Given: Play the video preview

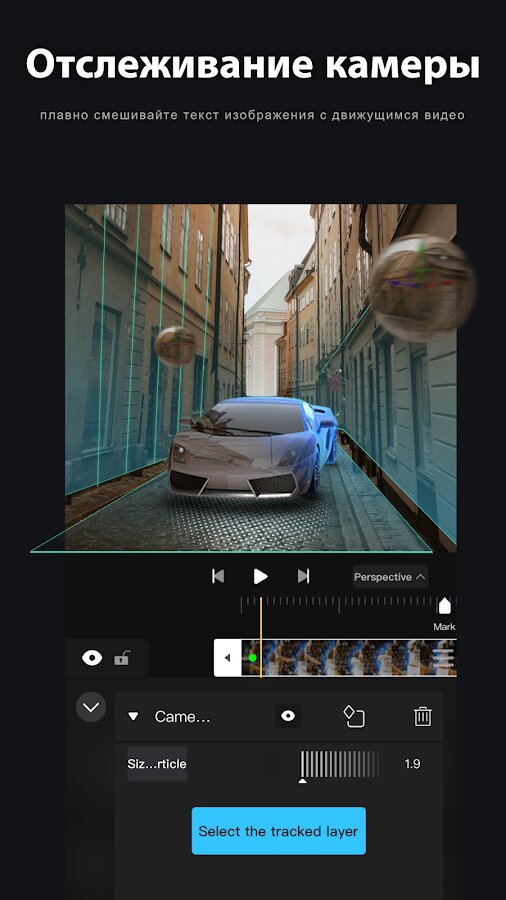Looking at the screenshot, I should click(260, 576).
